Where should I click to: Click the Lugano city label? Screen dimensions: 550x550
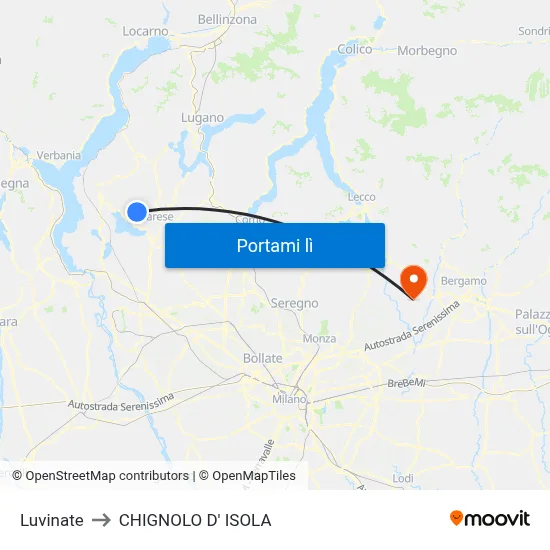(202, 118)
